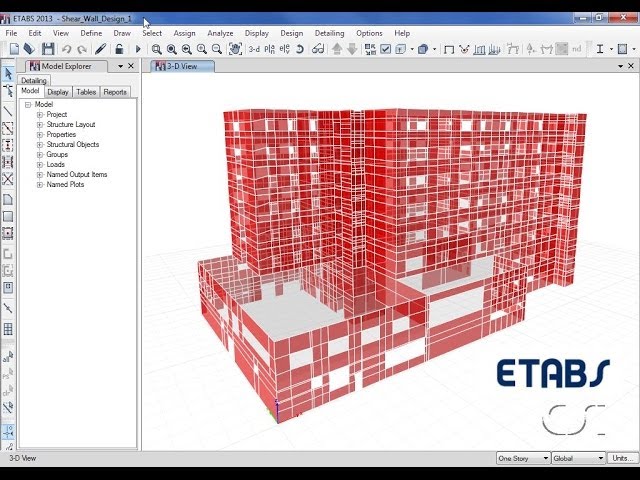This screenshot has height=480, width=640.
Task: Open the Analyze menu
Action: (x=220, y=33)
